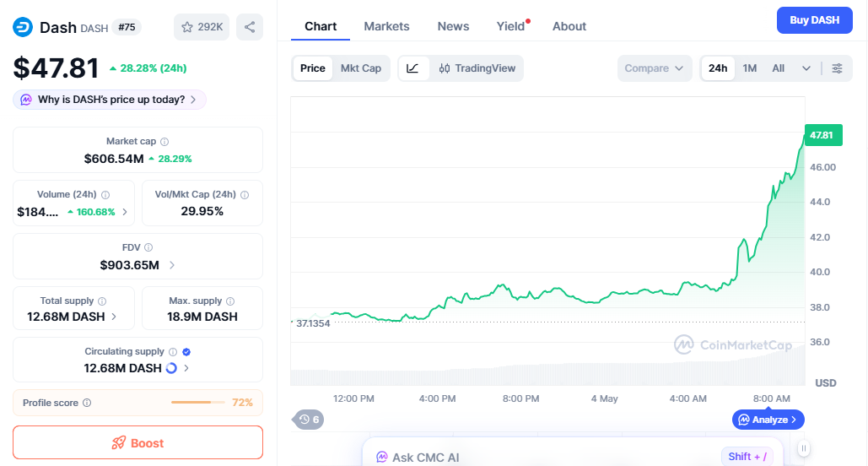Select the 1M time range
The height and width of the screenshot is (466, 868).
point(750,68)
